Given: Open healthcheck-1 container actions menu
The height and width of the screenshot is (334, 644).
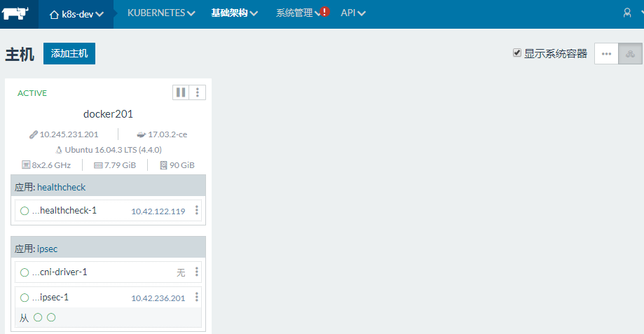Looking at the screenshot, I should pyautogui.click(x=197, y=210).
